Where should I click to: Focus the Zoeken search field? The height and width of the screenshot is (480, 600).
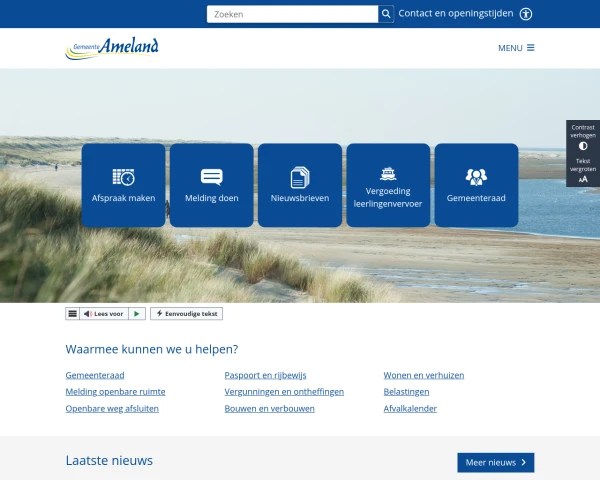point(292,14)
